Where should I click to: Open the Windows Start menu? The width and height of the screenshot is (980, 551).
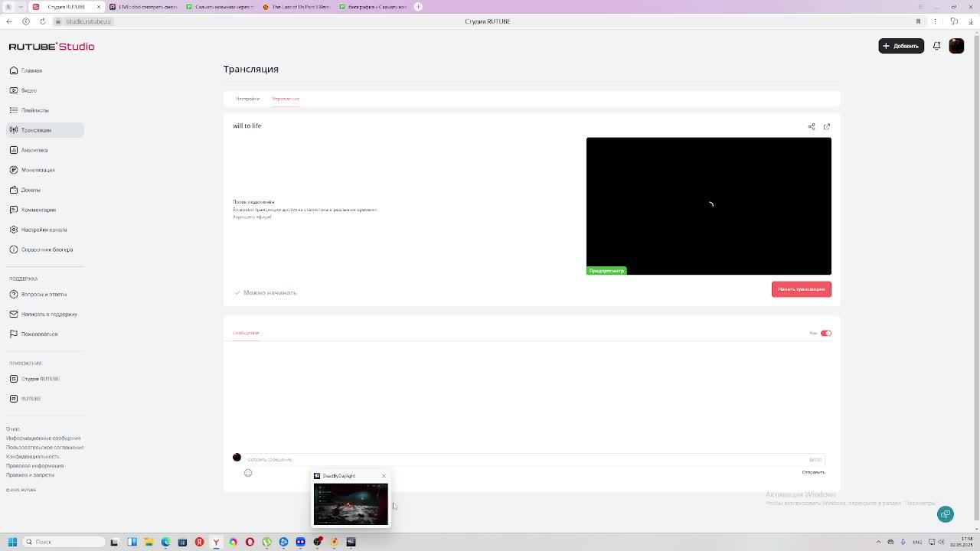pos(12,542)
